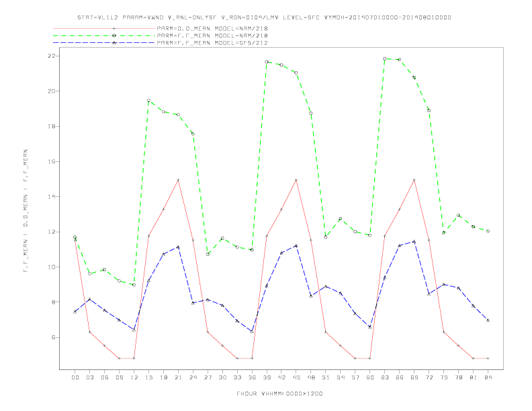The image size is (532, 411).
Task: Click y-axis tick value 20
Action: [51, 91]
